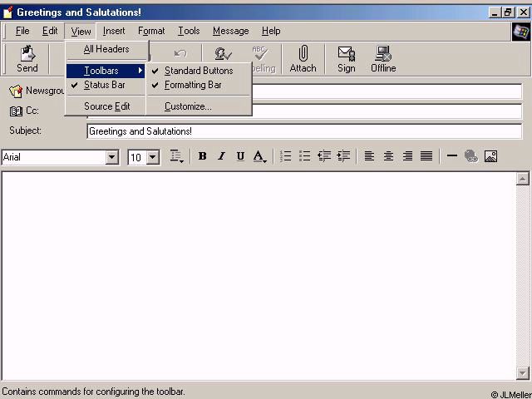
Task: Open the Tools menu
Action: tap(189, 32)
